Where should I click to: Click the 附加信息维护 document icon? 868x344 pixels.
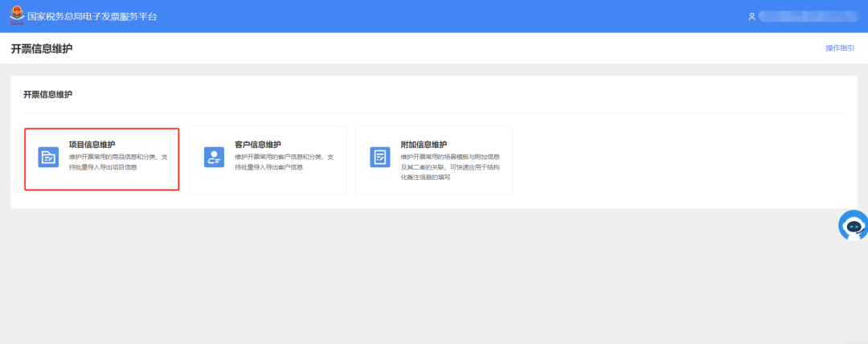[x=380, y=158]
